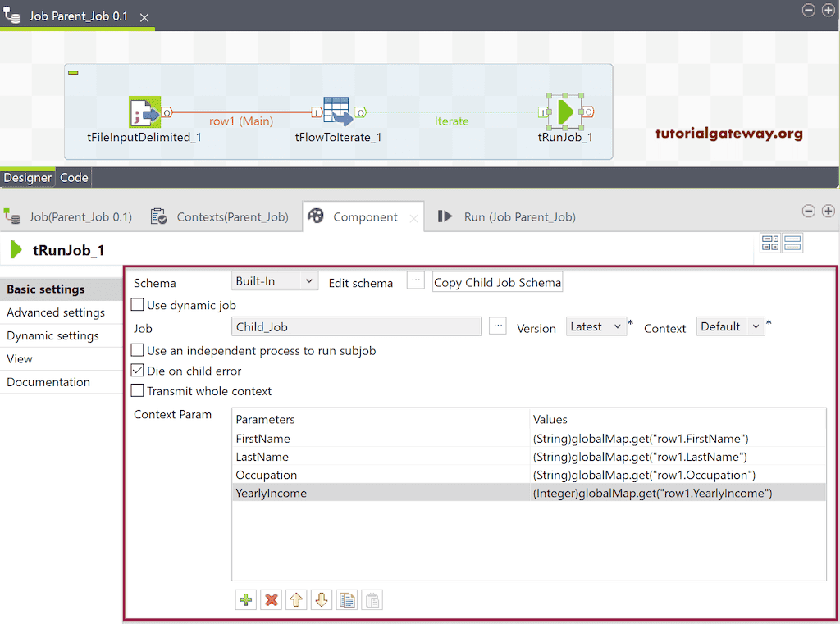Click the Child_Job job name field
Screen dimensions: 840x624
coord(356,326)
